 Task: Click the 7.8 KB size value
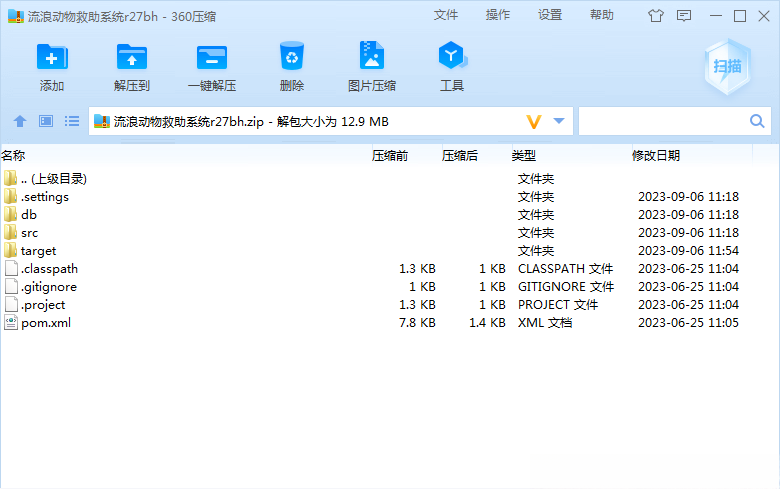pos(417,322)
